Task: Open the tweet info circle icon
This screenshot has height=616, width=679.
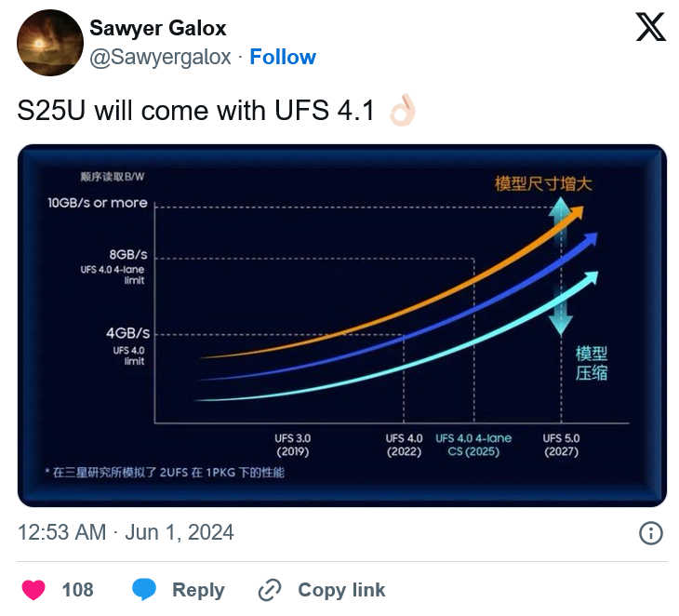Action: point(651,533)
